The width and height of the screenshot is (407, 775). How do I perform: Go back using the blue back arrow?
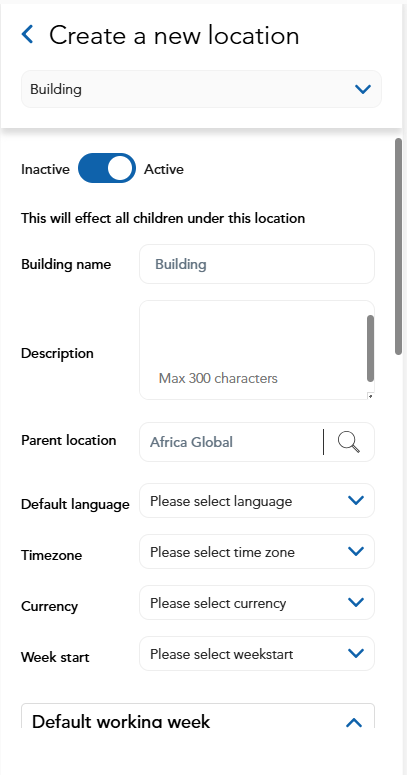[28, 35]
